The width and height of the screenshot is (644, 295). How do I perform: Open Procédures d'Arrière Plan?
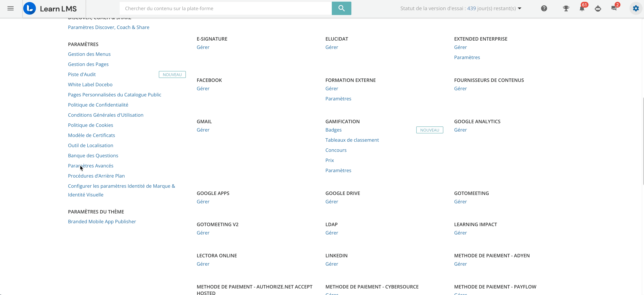pos(96,176)
